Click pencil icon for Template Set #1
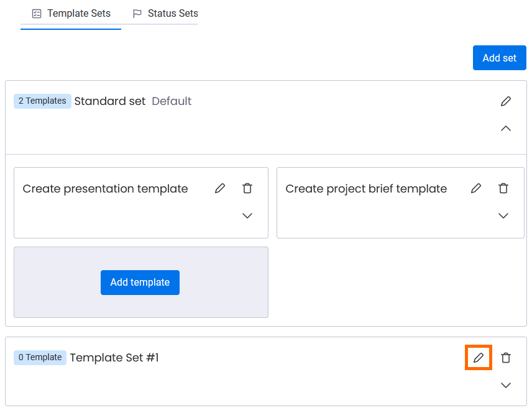Image resolution: width=532 pixels, height=413 pixels. coord(479,358)
